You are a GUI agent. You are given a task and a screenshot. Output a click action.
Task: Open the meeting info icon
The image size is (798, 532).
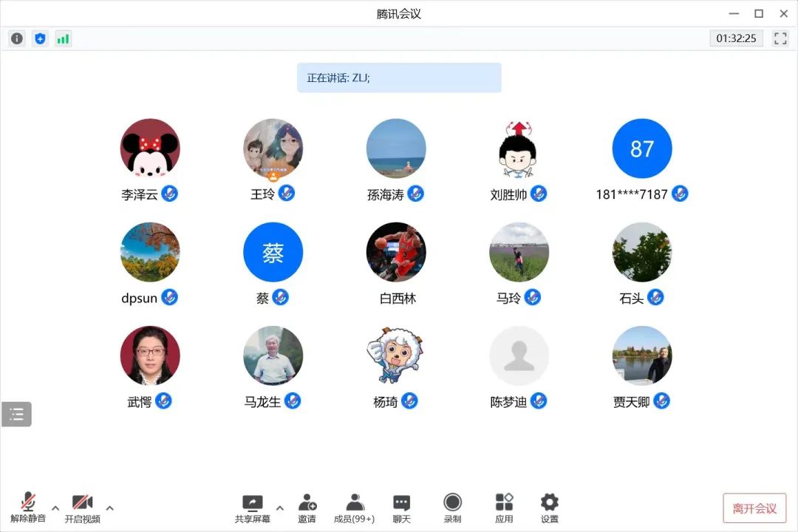point(17,38)
